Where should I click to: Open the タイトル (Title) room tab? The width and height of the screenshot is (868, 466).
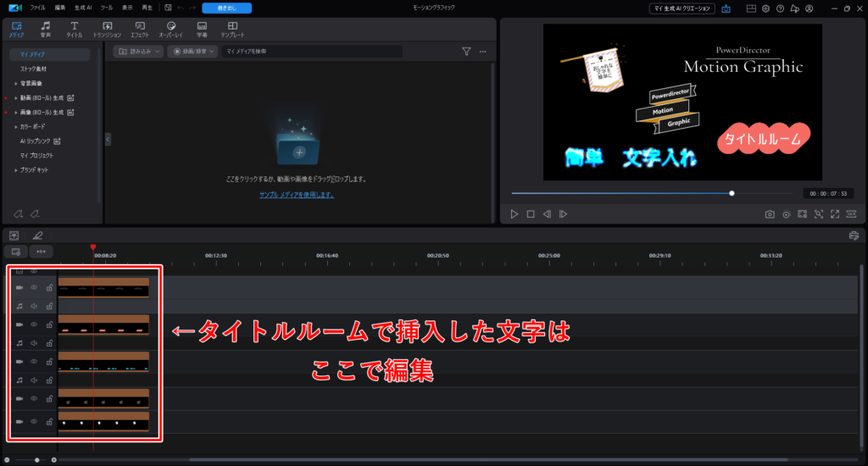[75, 30]
